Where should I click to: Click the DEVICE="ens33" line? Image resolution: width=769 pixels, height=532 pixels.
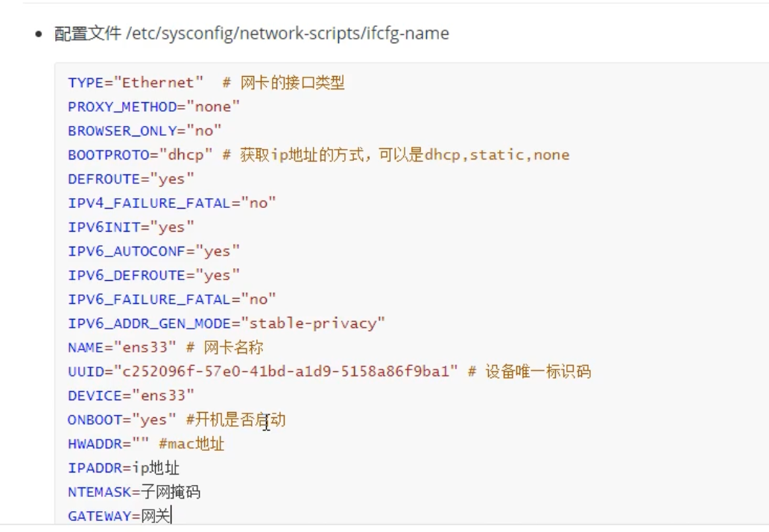point(131,395)
